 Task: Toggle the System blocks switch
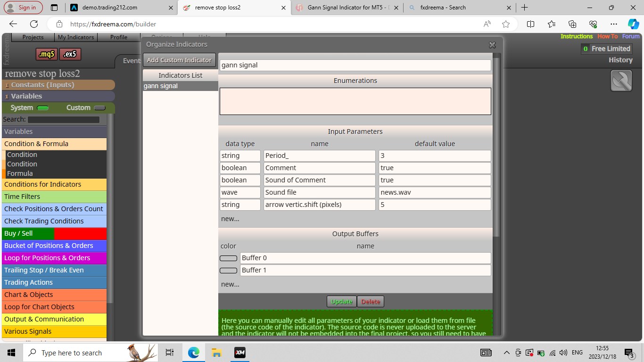43,108
